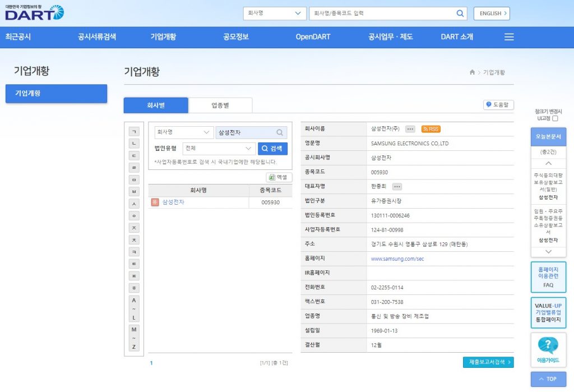Select the ㅎ consonant index filter
This screenshot has height=392, width=574.
click(x=134, y=288)
